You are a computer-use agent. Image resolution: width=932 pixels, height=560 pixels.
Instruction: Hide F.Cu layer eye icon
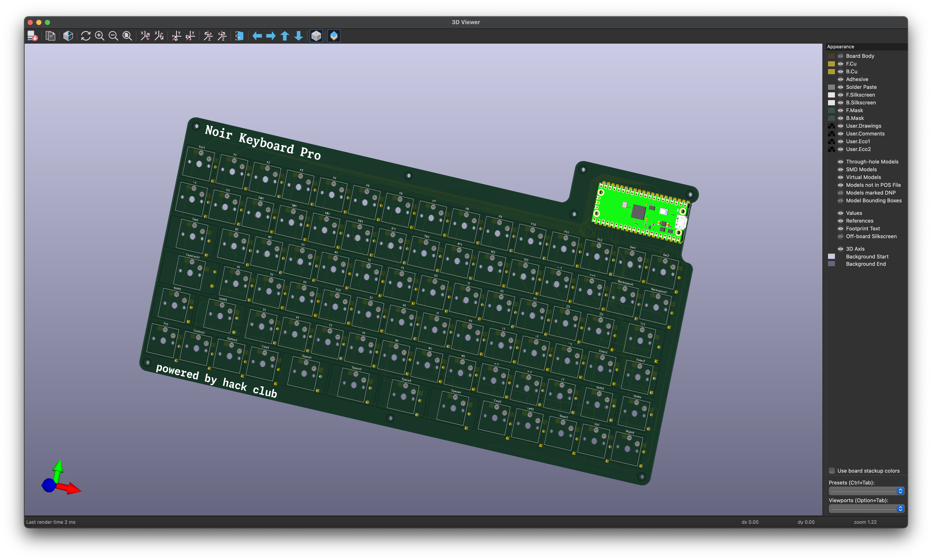[840, 64]
